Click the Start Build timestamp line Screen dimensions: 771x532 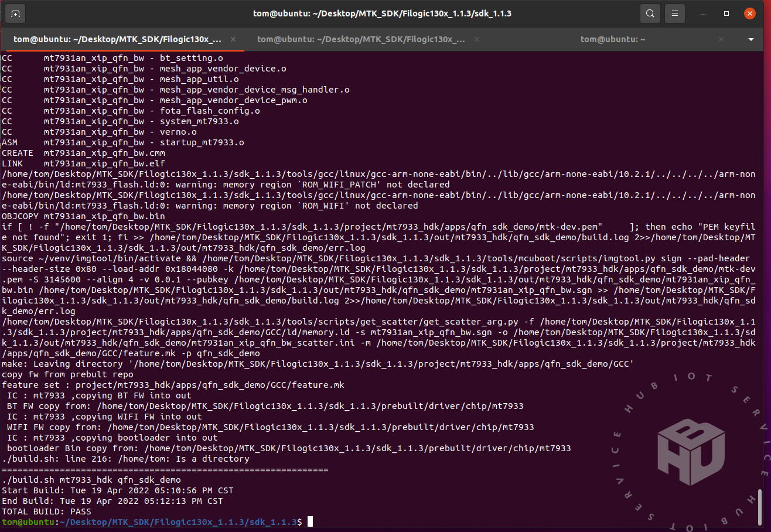click(x=117, y=490)
